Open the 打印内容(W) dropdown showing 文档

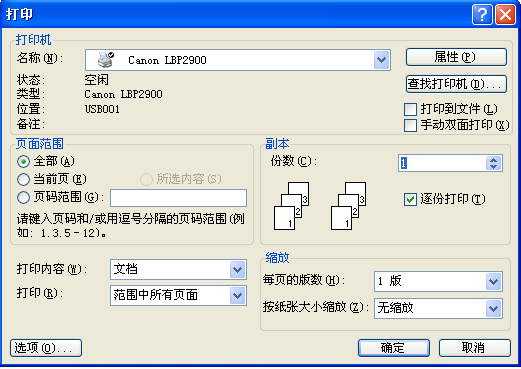point(178,269)
